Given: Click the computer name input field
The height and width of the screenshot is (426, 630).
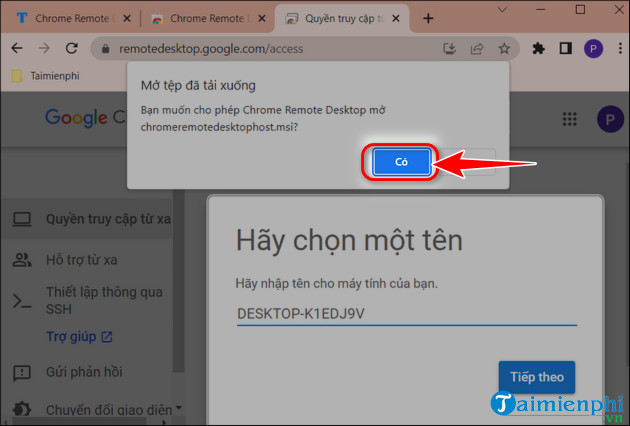Looking at the screenshot, I should pos(407,314).
